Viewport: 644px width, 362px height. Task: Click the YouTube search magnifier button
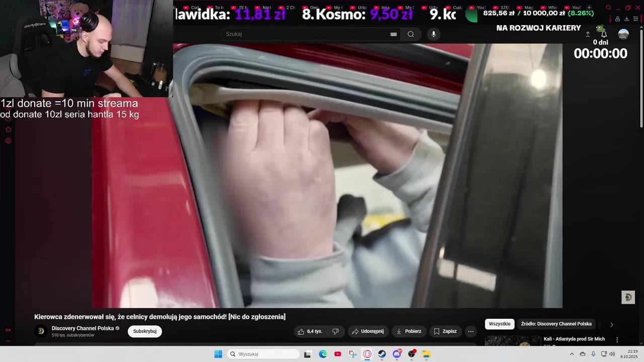411,34
